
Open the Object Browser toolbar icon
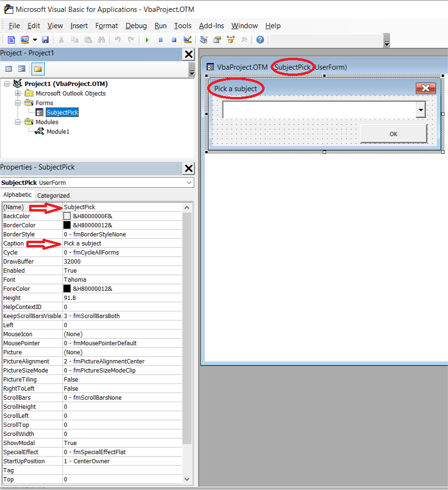pos(231,40)
